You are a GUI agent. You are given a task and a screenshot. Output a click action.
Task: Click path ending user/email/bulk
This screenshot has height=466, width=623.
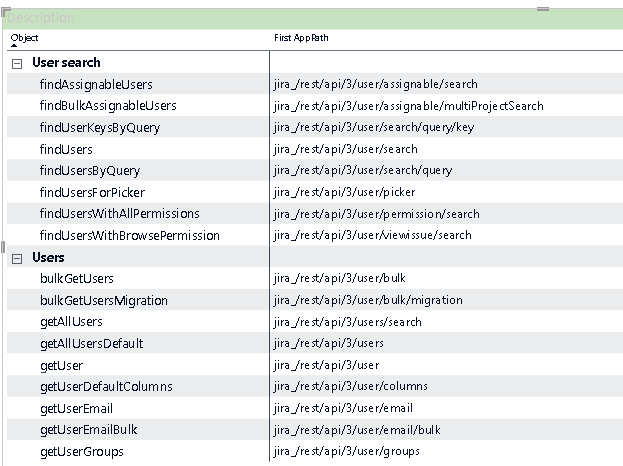[x=357, y=430]
